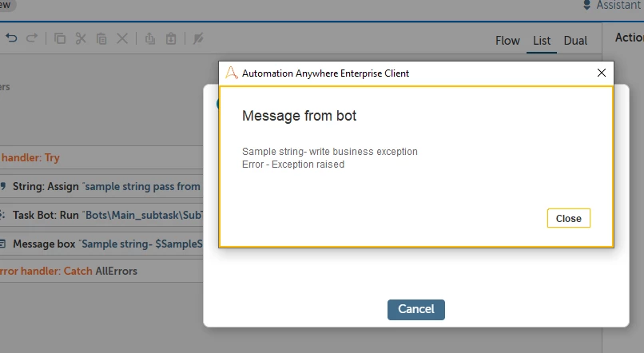Image resolution: width=644 pixels, height=353 pixels.
Task: Click the dialog title 'Automation Anywhere Enterprise Client'
Action: click(325, 73)
